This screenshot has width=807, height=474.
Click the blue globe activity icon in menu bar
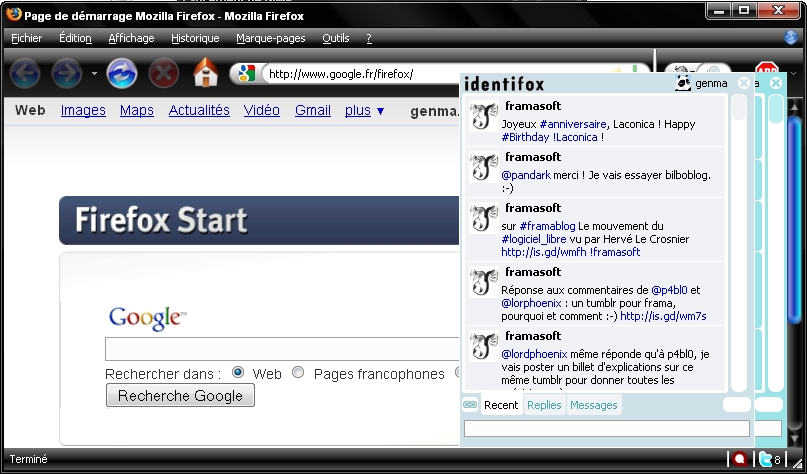[x=791, y=37]
